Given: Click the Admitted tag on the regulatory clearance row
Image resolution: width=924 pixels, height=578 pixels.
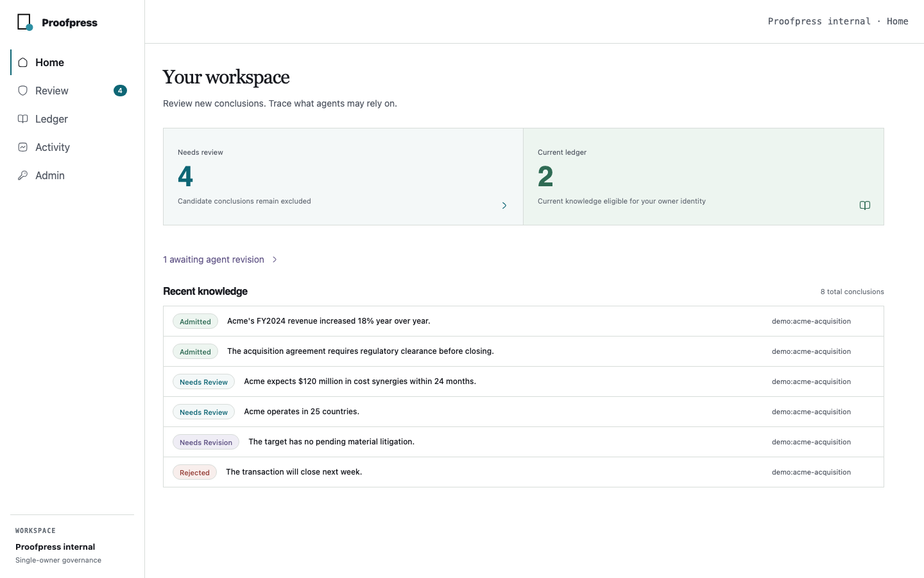Looking at the screenshot, I should 195,352.
